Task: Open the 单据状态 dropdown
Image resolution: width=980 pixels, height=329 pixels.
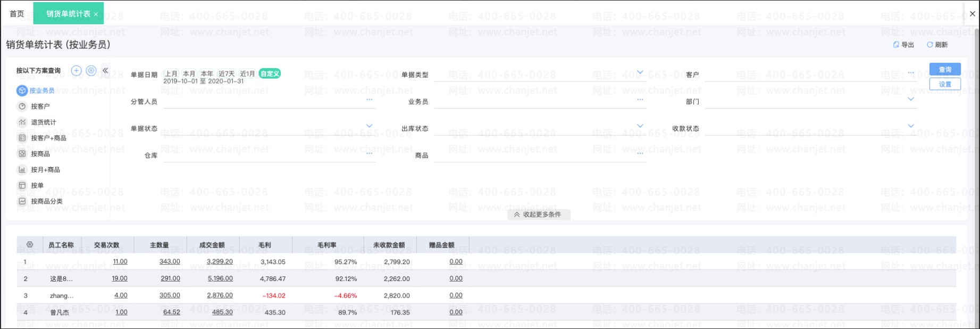Action: [369, 126]
